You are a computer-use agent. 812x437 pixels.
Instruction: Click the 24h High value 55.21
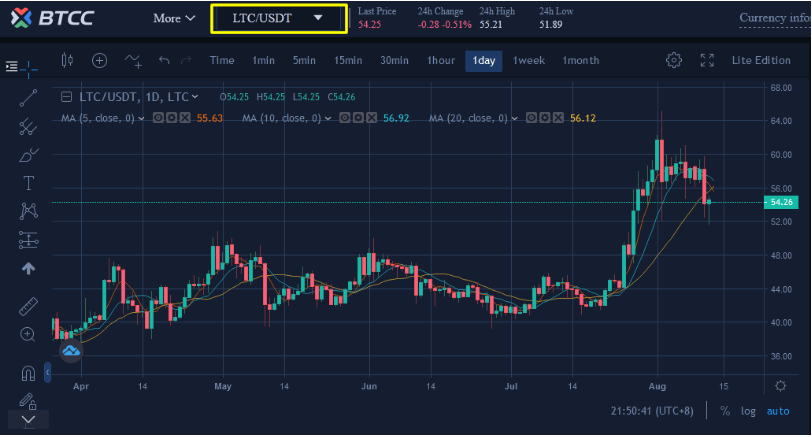coord(490,25)
